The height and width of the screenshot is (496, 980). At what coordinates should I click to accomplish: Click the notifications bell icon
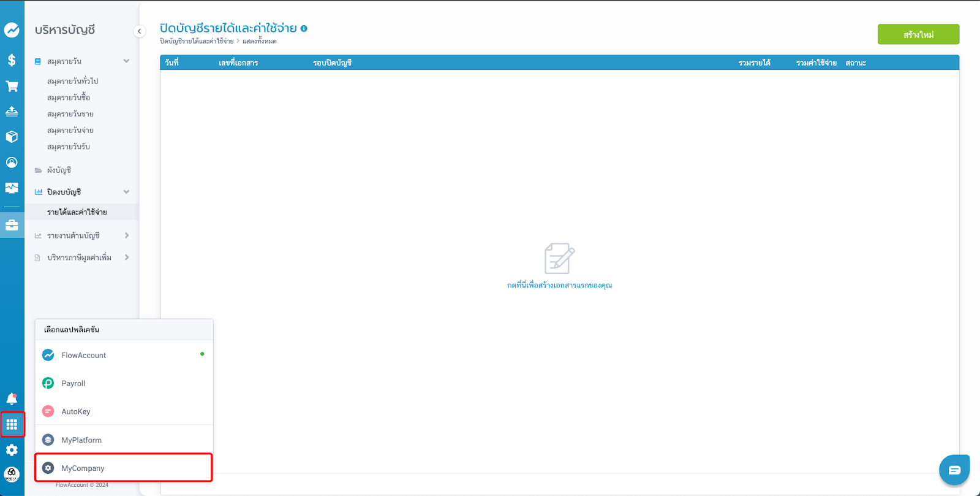pyautogui.click(x=12, y=399)
